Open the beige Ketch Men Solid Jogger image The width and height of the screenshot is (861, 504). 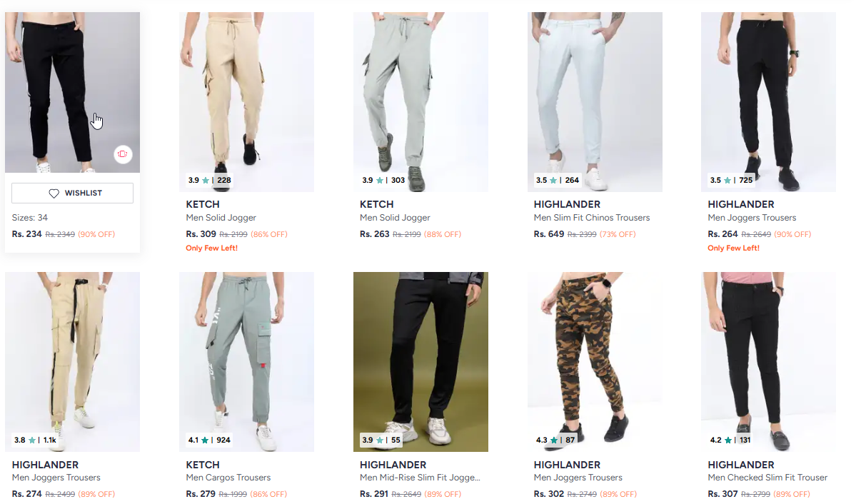click(246, 102)
